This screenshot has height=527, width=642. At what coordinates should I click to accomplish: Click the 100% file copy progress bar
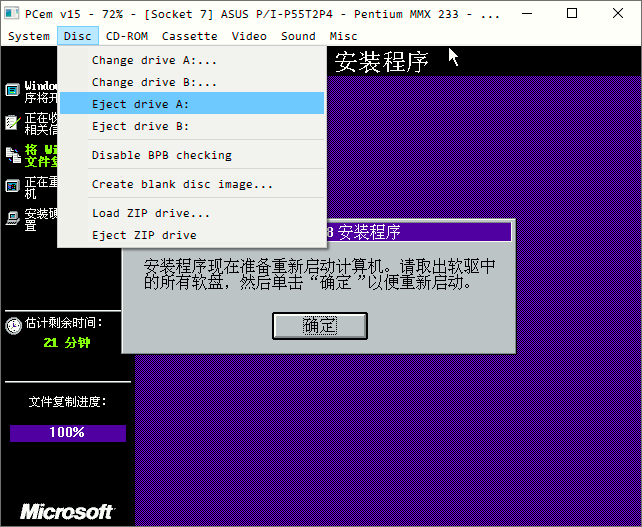click(68, 433)
